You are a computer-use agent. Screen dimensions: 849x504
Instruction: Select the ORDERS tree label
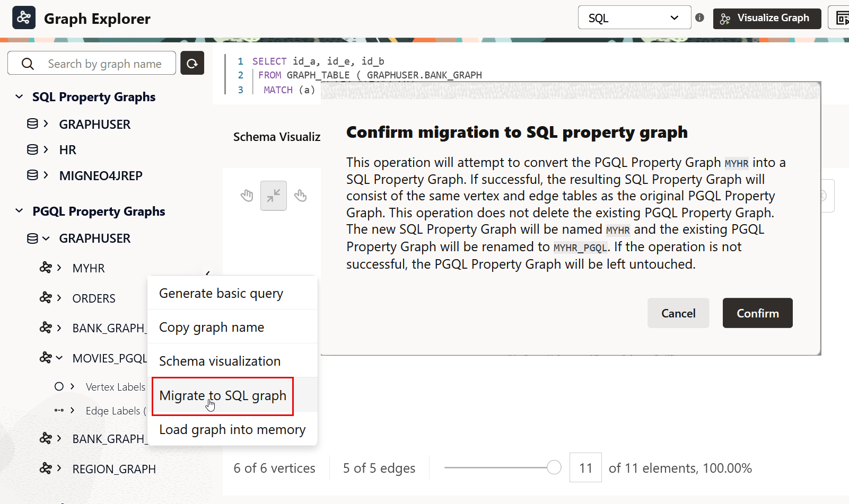point(94,298)
